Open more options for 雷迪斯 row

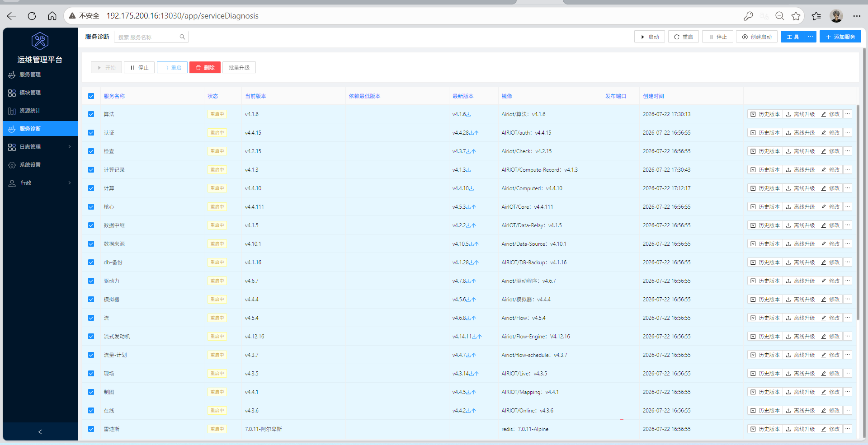coord(848,429)
